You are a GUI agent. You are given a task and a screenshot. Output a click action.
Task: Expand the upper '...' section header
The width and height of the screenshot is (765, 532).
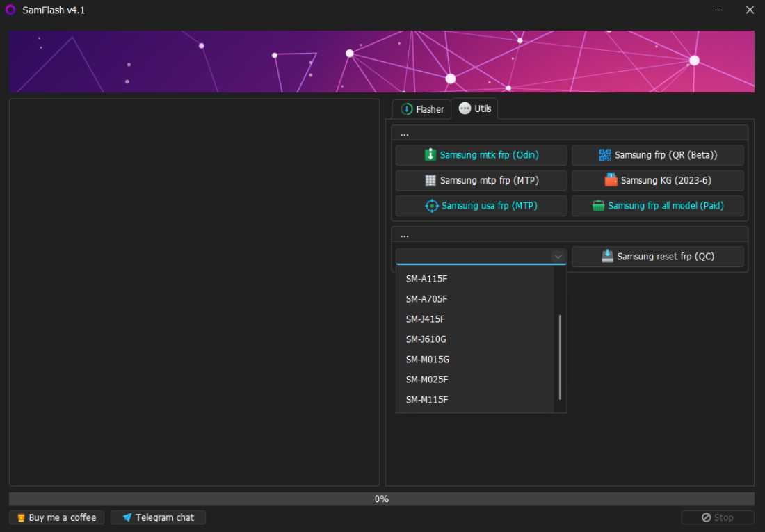tap(404, 132)
